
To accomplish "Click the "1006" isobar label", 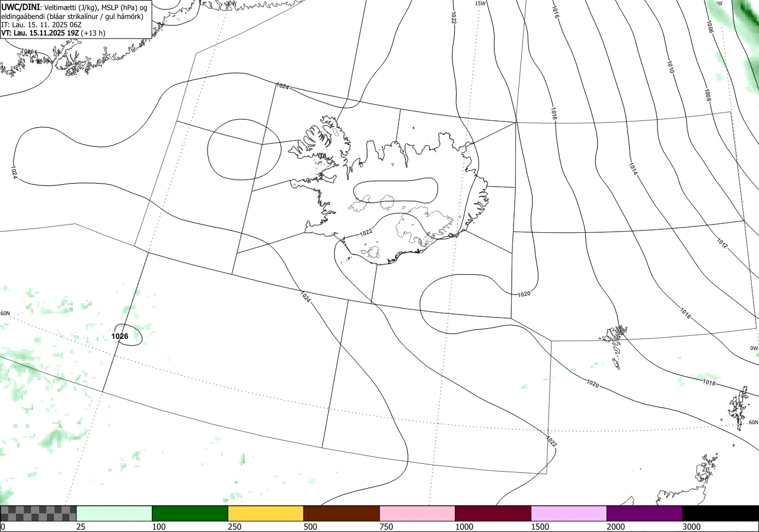I will [x=710, y=26].
